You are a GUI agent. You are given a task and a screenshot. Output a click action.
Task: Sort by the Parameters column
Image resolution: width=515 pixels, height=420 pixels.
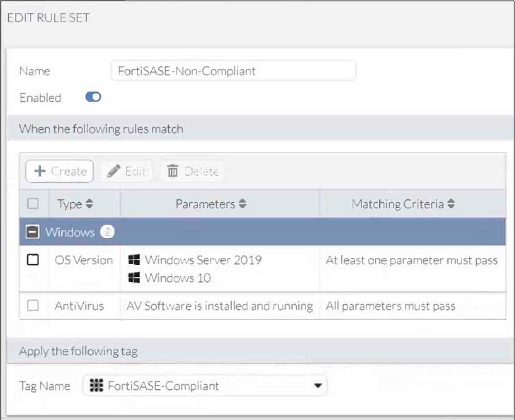[242, 204]
